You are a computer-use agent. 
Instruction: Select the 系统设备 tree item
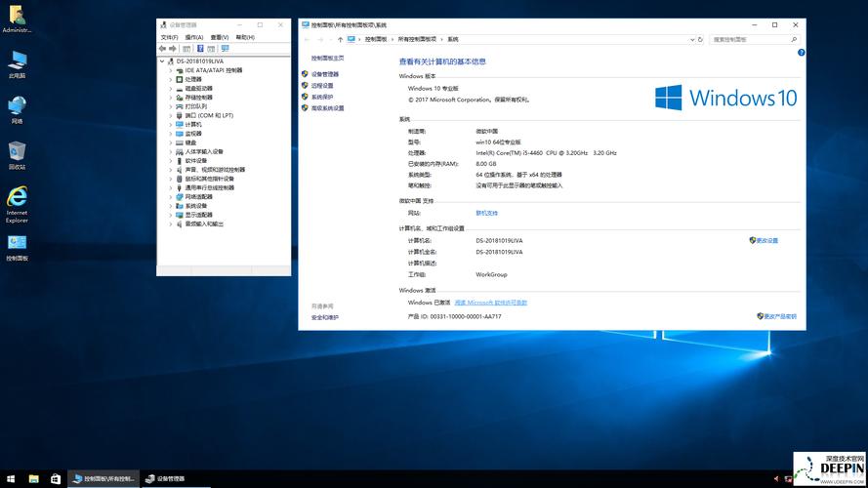pos(196,206)
